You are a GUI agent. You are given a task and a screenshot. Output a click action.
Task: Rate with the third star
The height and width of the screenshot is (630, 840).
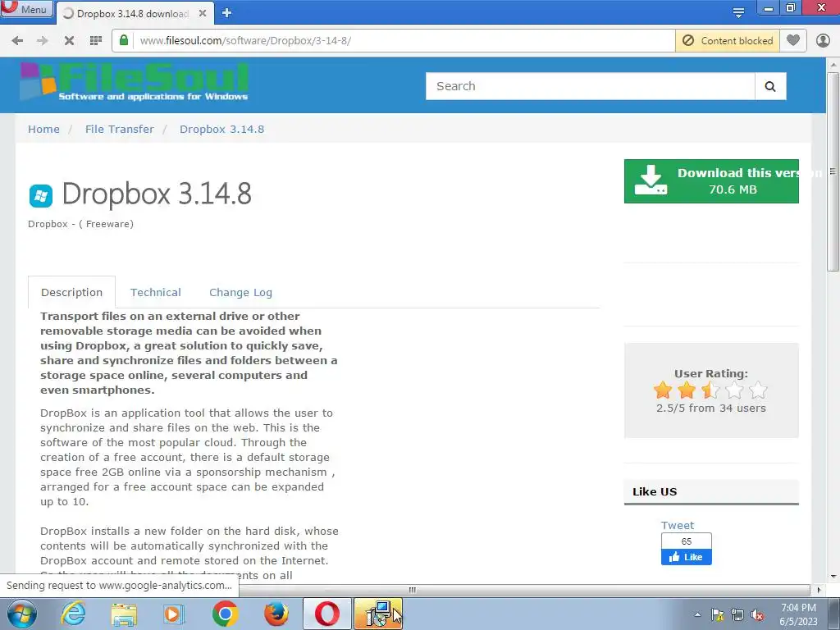(x=710, y=390)
